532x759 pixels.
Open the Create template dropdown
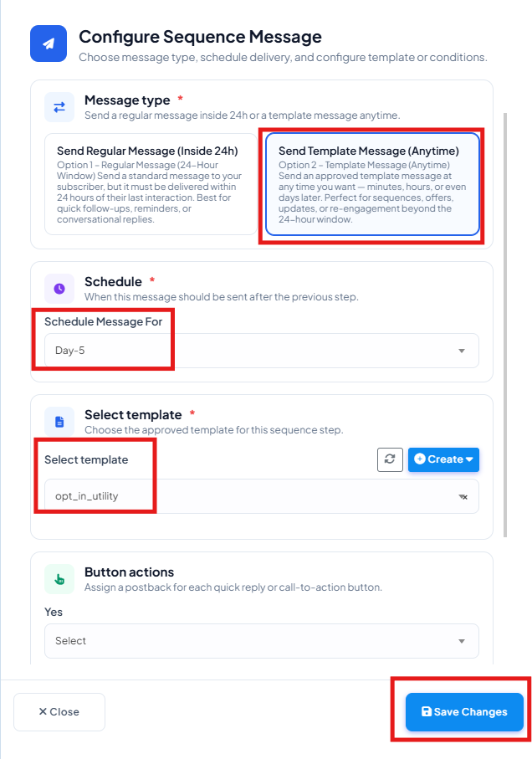coord(443,459)
